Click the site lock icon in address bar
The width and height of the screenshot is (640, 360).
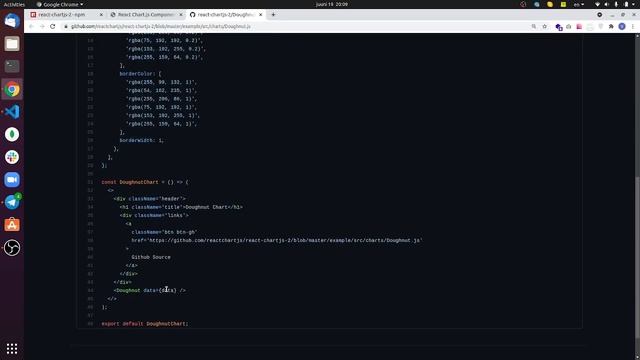pyautogui.click(x=65, y=27)
